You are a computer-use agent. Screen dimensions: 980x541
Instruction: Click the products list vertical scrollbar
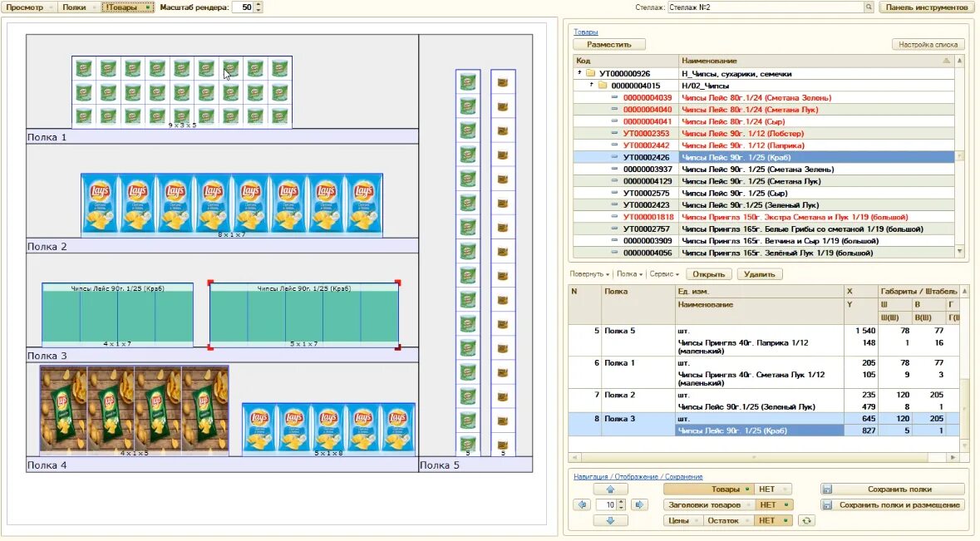959,156
